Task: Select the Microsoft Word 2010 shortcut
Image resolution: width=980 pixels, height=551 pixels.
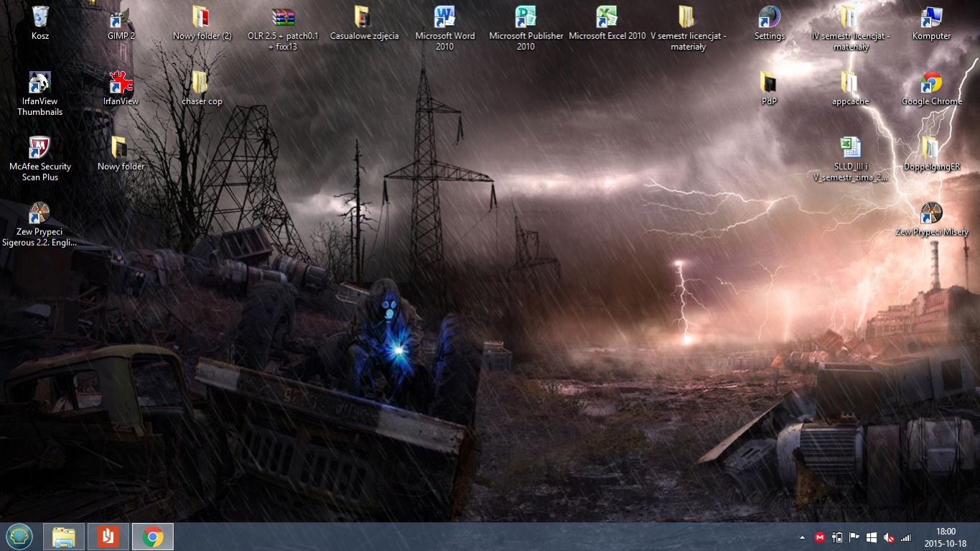Action: tap(445, 29)
